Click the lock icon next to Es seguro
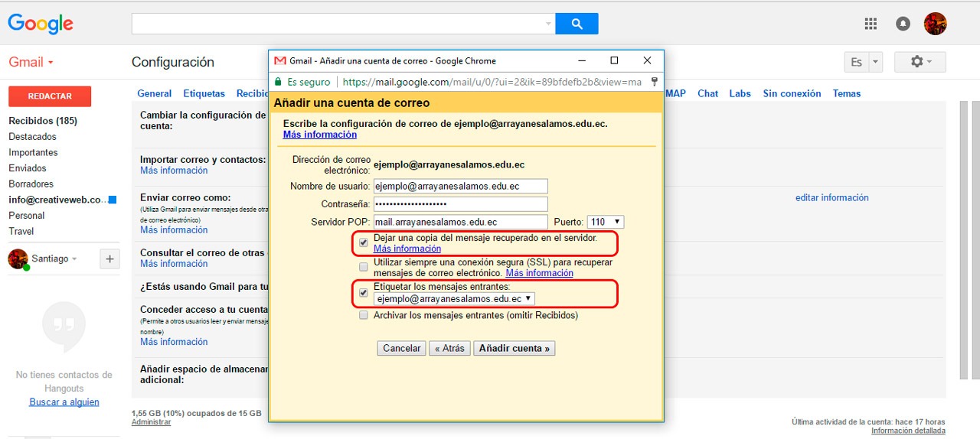Image resolution: width=980 pixels, height=439 pixels. coord(278,82)
